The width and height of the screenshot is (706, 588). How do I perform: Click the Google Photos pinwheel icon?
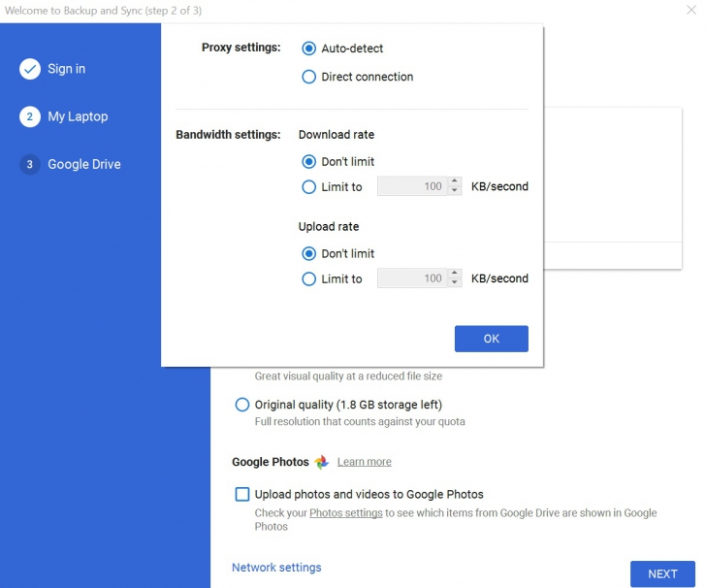[322, 462]
